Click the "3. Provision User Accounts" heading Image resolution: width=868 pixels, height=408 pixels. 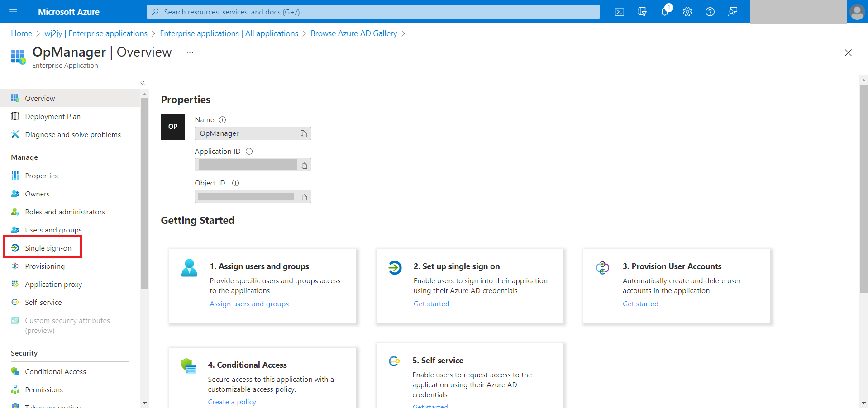672,266
